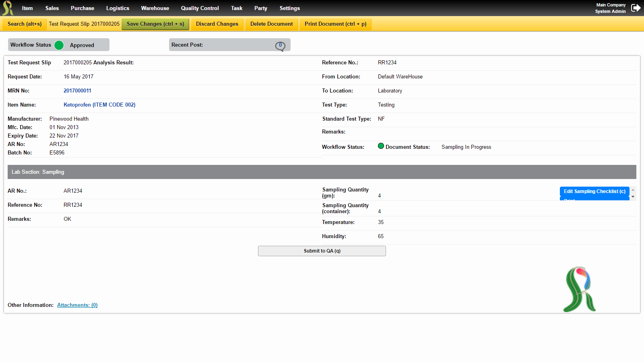Open the Attachments link
Screen dimensions: 644x362
click(x=77, y=305)
